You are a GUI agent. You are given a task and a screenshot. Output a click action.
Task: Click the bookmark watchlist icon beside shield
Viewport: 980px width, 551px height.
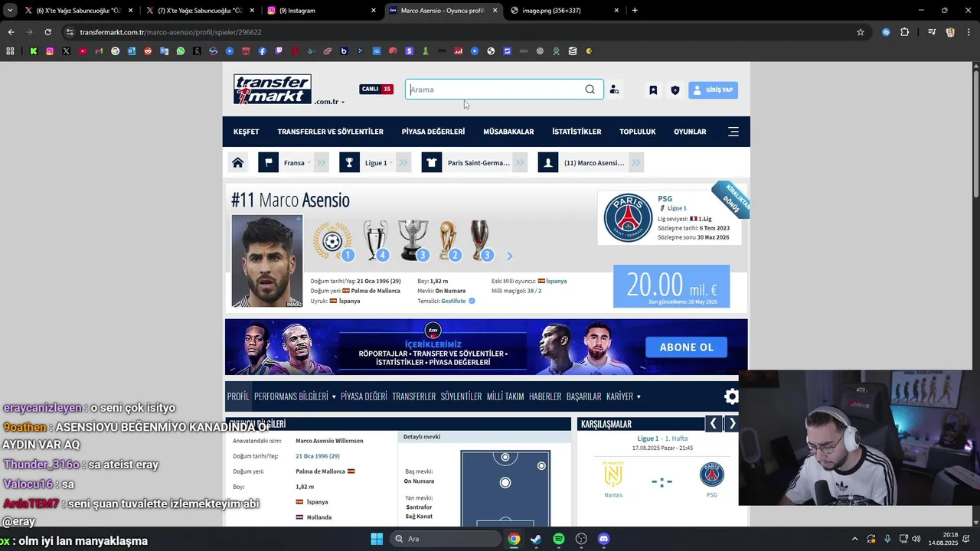click(653, 90)
